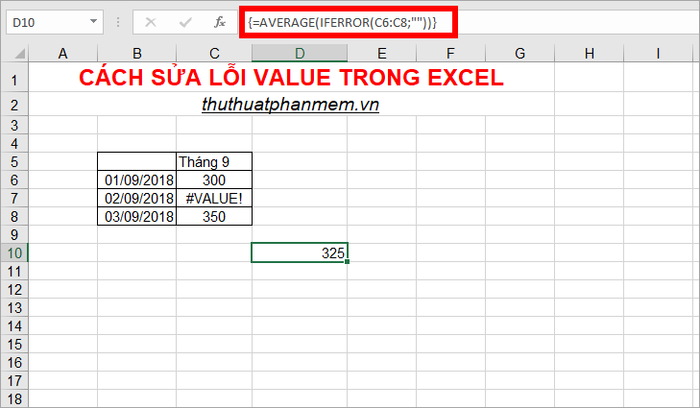The image size is (700, 408).
Task: Select column G header
Action: tap(520, 54)
